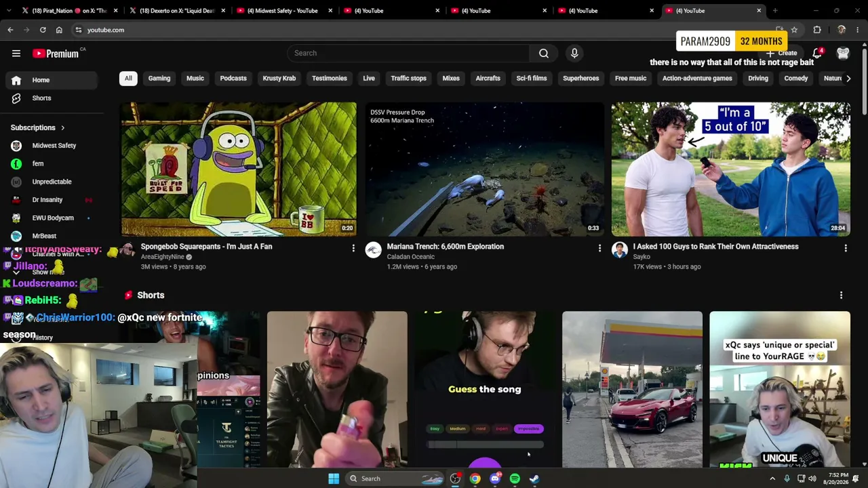
Task: Go back with the browser back arrow
Action: pyautogui.click(x=10, y=30)
